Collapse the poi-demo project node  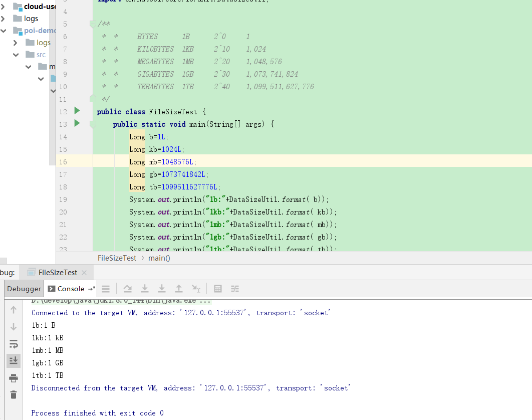[x=4, y=31]
